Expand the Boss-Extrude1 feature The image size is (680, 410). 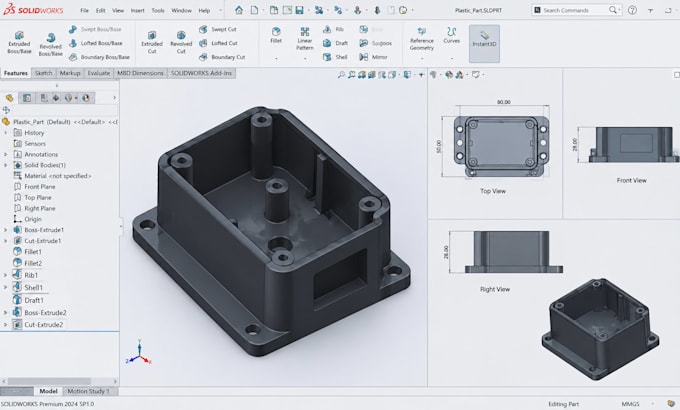point(6,230)
